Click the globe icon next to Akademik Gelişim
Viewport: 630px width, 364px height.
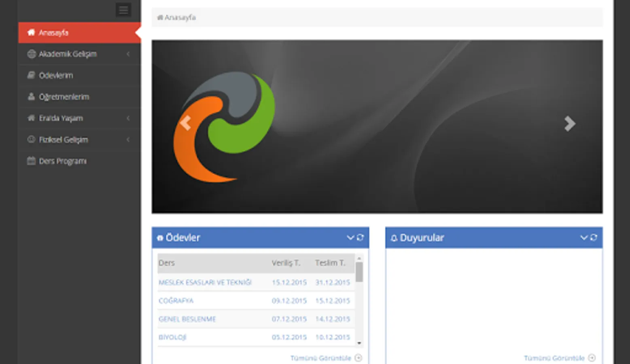click(31, 54)
